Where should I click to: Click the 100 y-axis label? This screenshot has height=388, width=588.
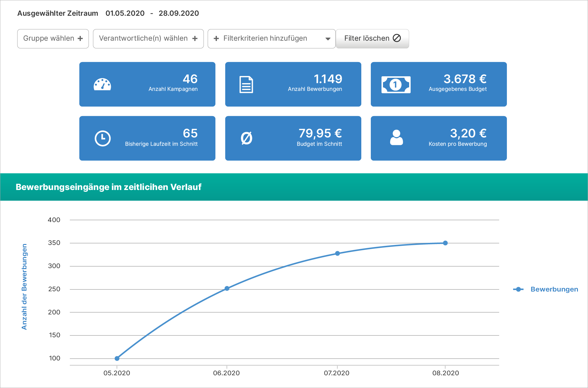(x=55, y=358)
